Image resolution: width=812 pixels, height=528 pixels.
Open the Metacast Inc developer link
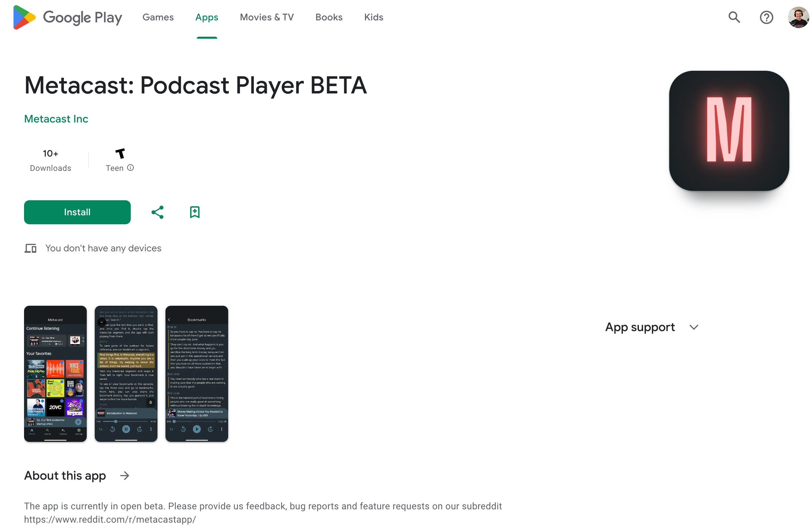click(56, 119)
